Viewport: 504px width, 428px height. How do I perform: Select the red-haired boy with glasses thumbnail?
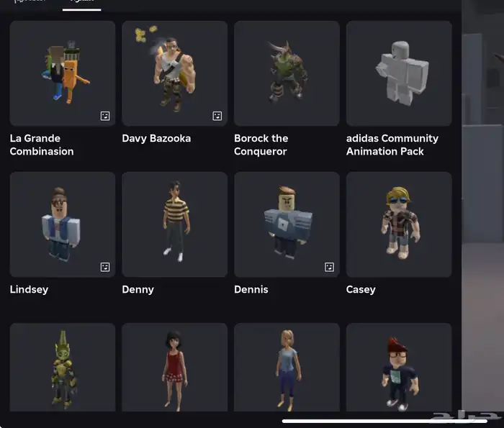click(x=399, y=368)
